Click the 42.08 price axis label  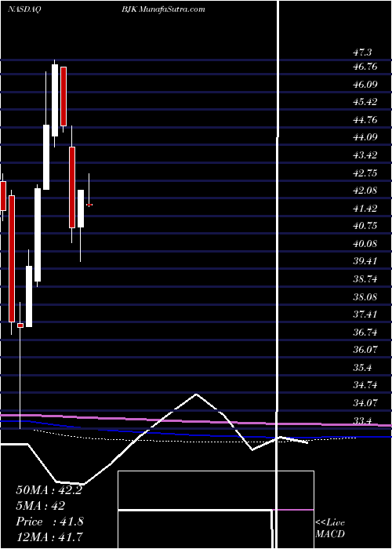pos(365,191)
